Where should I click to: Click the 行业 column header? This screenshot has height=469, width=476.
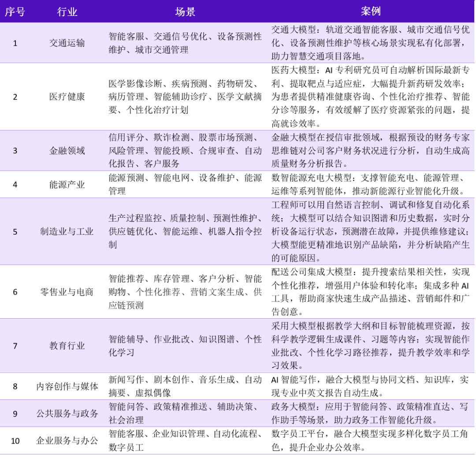tap(67, 12)
